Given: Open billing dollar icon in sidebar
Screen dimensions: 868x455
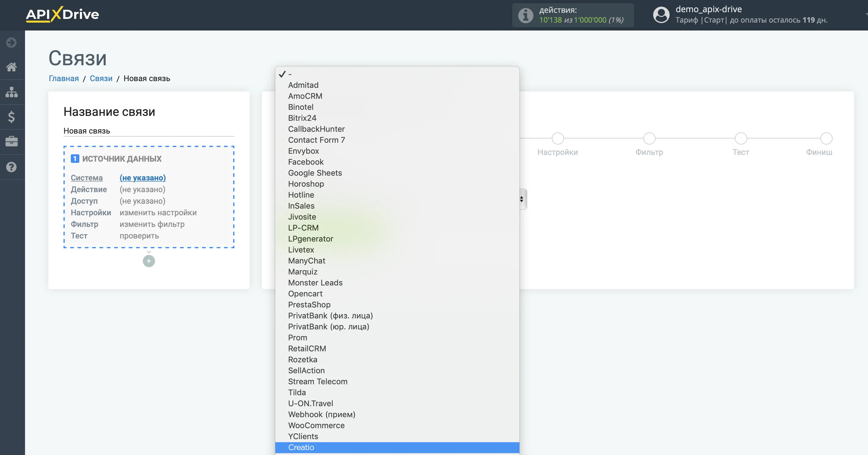Looking at the screenshot, I should pyautogui.click(x=12, y=117).
